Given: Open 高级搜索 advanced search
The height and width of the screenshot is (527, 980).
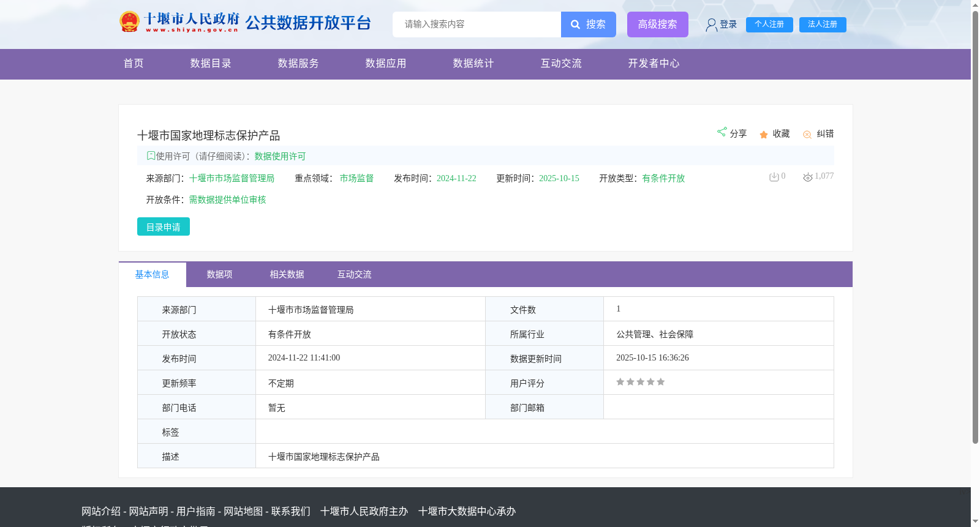Looking at the screenshot, I should point(658,24).
